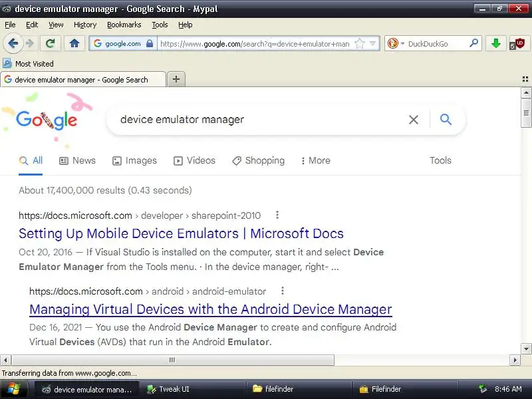Reload the page with the refresh icon
Viewport: 532px width, 399px height.
click(x=51, y=43)
